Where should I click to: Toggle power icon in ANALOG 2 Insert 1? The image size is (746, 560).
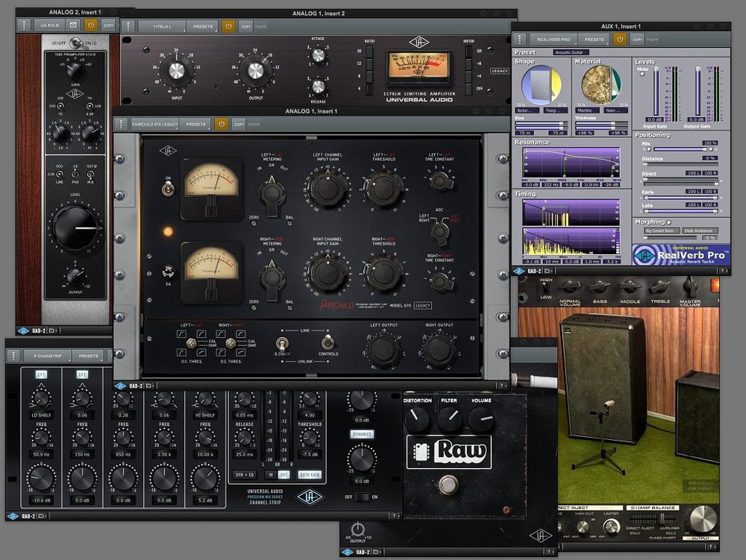tap(90, 25)
